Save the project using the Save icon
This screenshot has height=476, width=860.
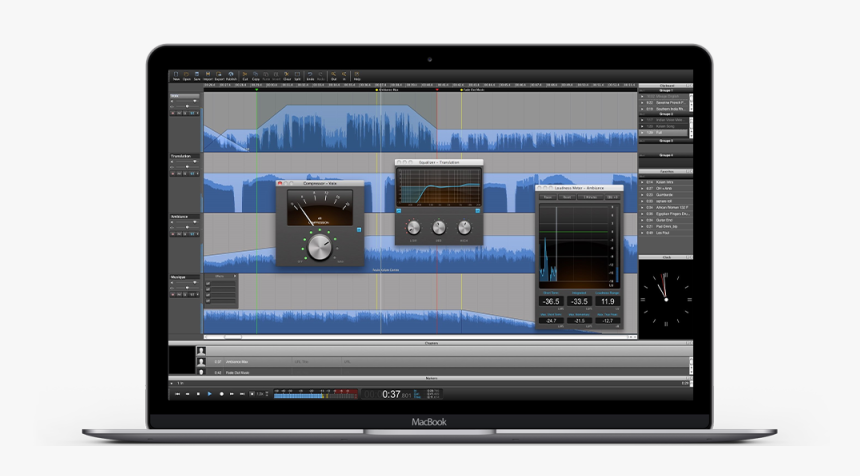pos(197,76)
